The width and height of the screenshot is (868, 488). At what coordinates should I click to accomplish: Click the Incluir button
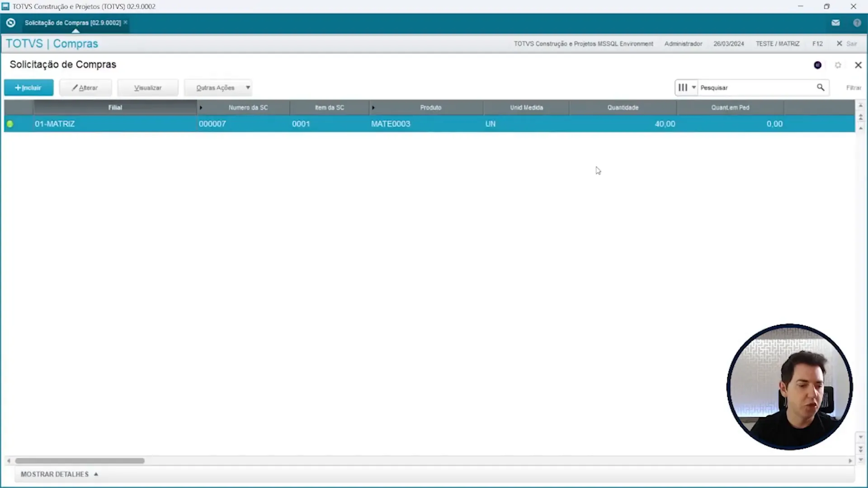click(x=28, y=88)
